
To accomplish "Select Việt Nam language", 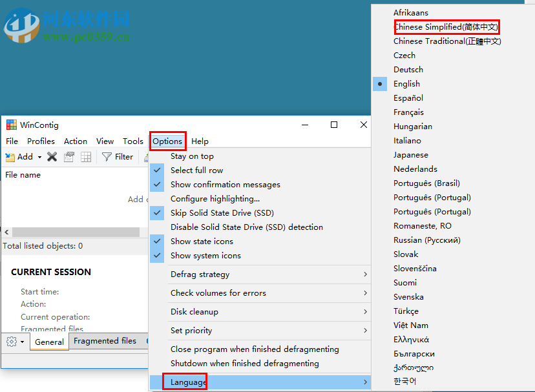I will (411, 325).
